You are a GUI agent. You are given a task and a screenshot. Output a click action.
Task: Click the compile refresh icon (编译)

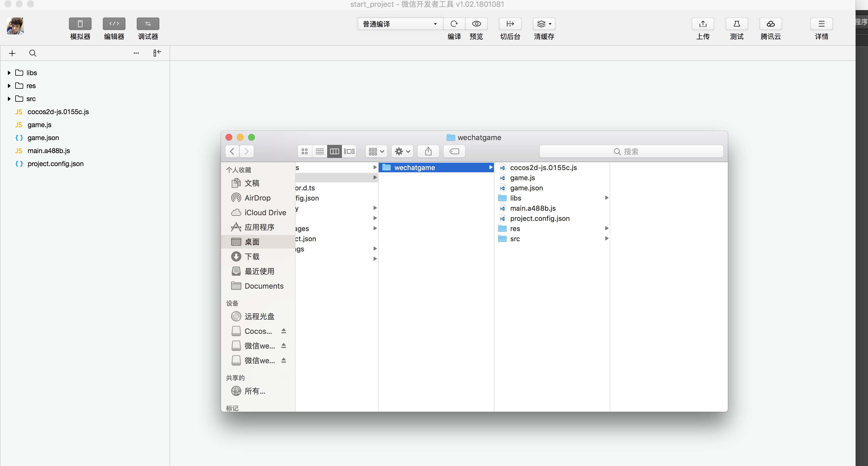click(x=454, y=23)
